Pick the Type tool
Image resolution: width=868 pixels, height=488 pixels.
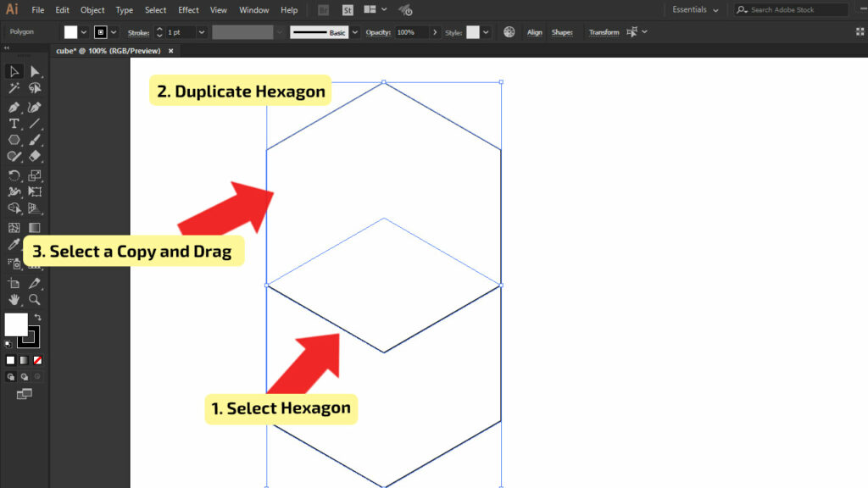pyautogui.click(x=14, y=124)
